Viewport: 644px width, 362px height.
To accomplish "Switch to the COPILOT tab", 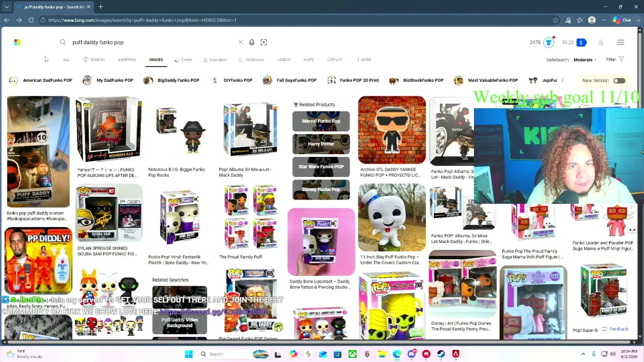I will (x=335, y=60).
